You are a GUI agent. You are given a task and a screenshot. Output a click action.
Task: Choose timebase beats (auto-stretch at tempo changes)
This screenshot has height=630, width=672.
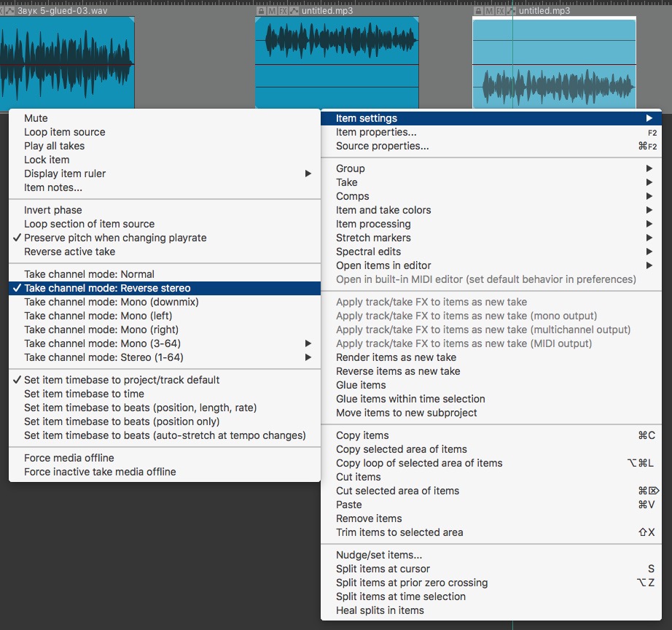point(165,435)
